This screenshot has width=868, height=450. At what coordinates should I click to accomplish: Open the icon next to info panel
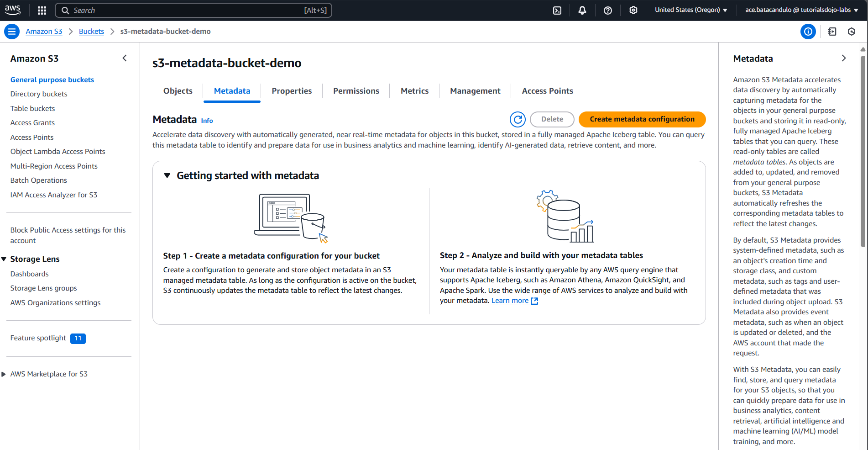832,32
